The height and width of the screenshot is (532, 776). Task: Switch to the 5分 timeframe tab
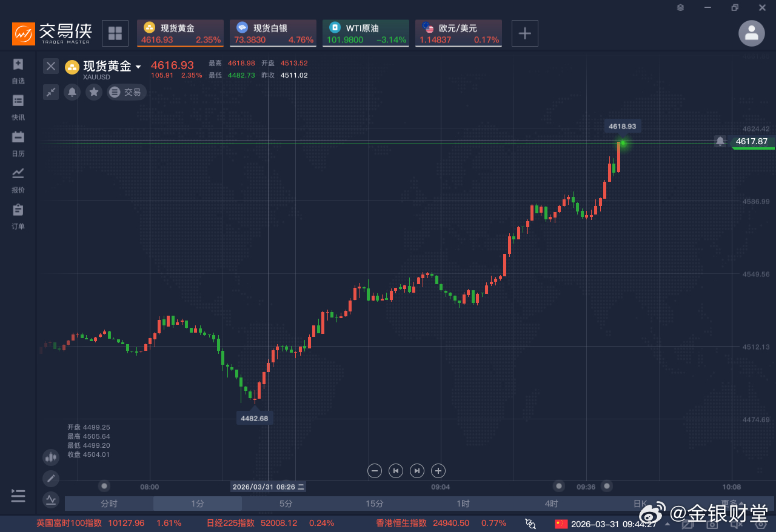pyautogui.click(x=286, y=504)
